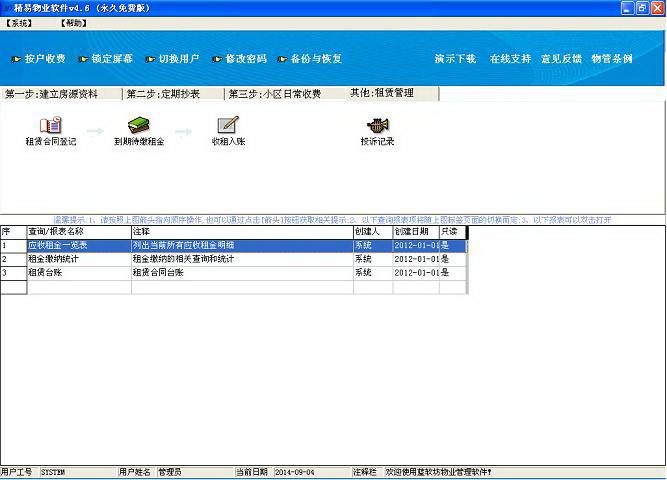Click the 查询/报表名称 column header
Viewport: 667px width, 480px height.
click(79, 232)
